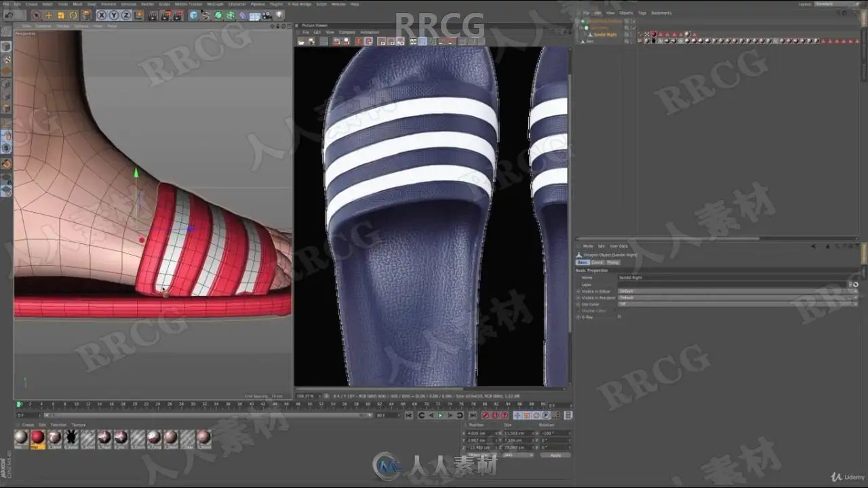Select the Move tool
The width and height of the screenshot is (868, 488).
pos(49,15)
